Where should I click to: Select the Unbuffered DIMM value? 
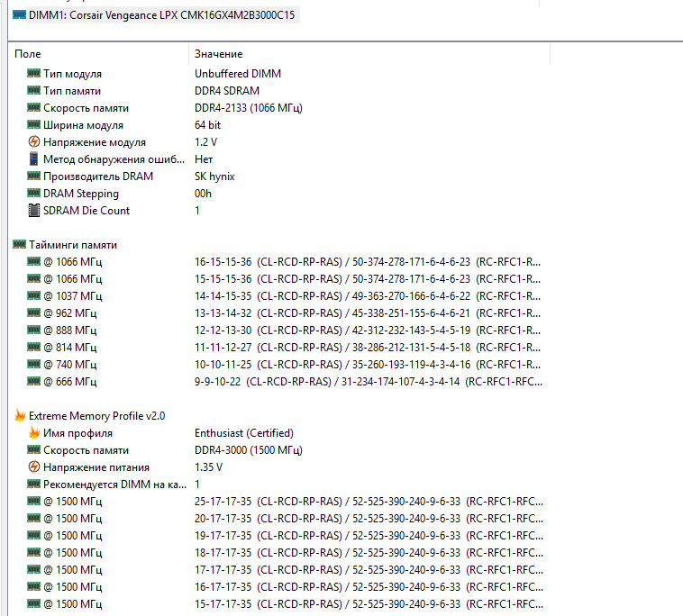click(x=237, y=74)
